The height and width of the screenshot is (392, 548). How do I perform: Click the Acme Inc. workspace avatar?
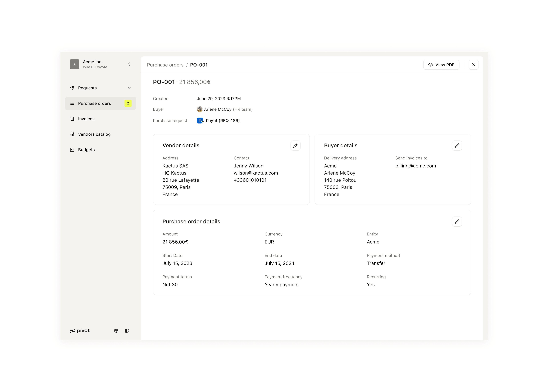74,64
